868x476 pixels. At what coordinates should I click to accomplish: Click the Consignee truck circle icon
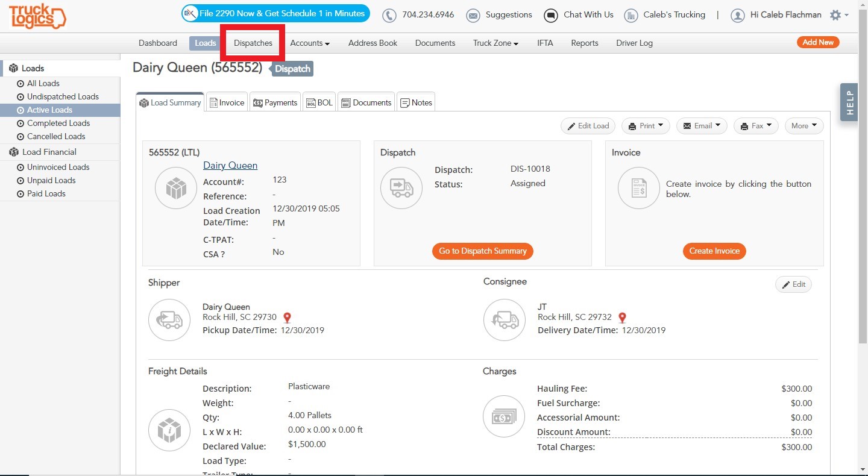(505, 320)
